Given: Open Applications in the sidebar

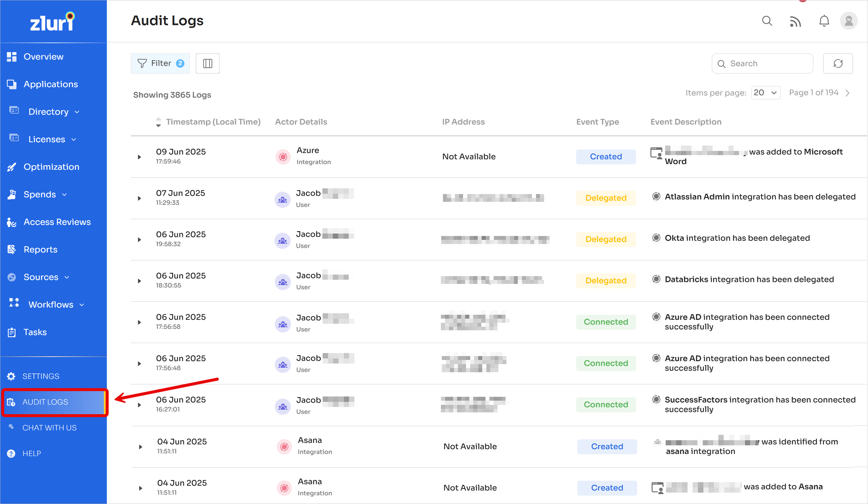Looking at the screenshot, I should point(51,84).
